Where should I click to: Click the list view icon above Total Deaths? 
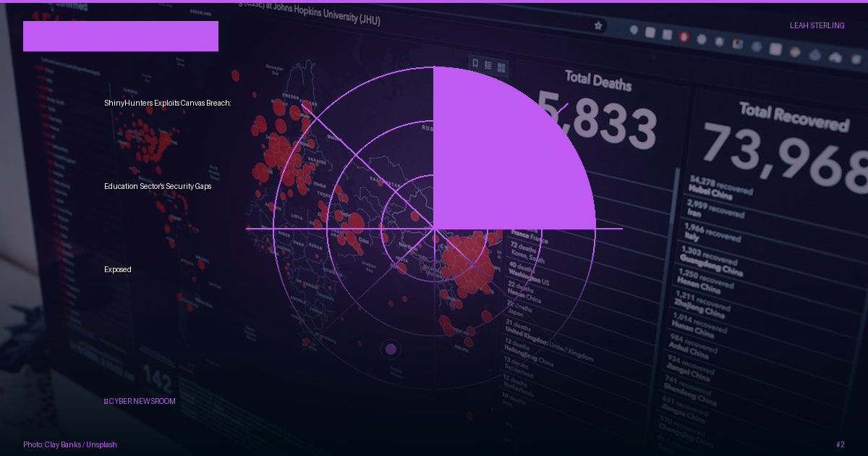click(488, 65)
